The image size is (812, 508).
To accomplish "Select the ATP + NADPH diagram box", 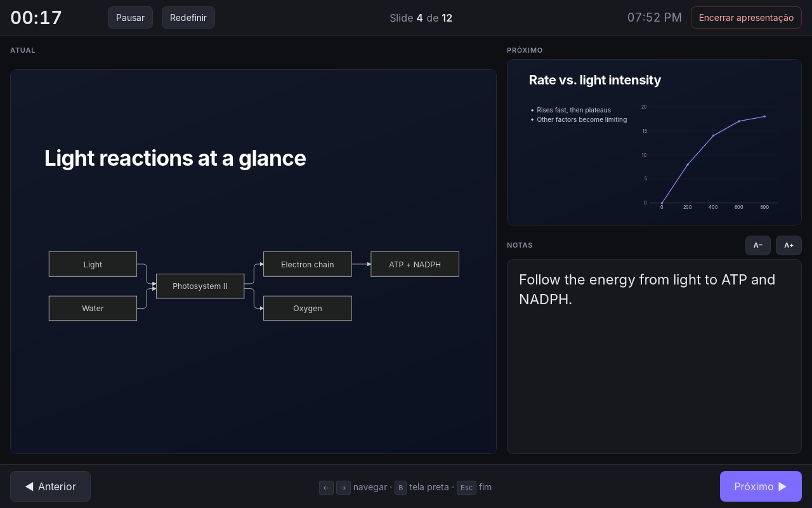I will tap(415, 264).
